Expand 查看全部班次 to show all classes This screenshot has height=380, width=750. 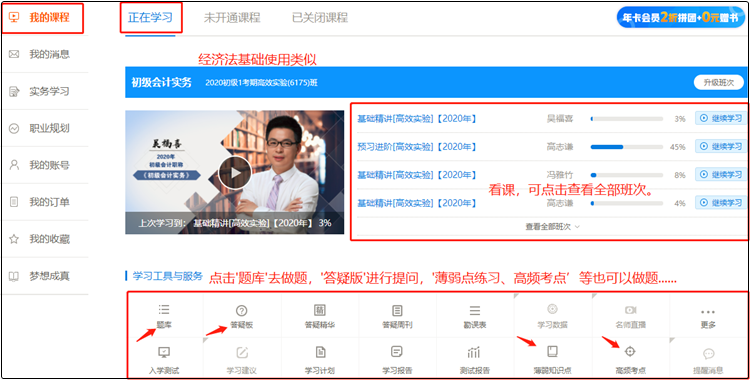[x=552, y=227]
